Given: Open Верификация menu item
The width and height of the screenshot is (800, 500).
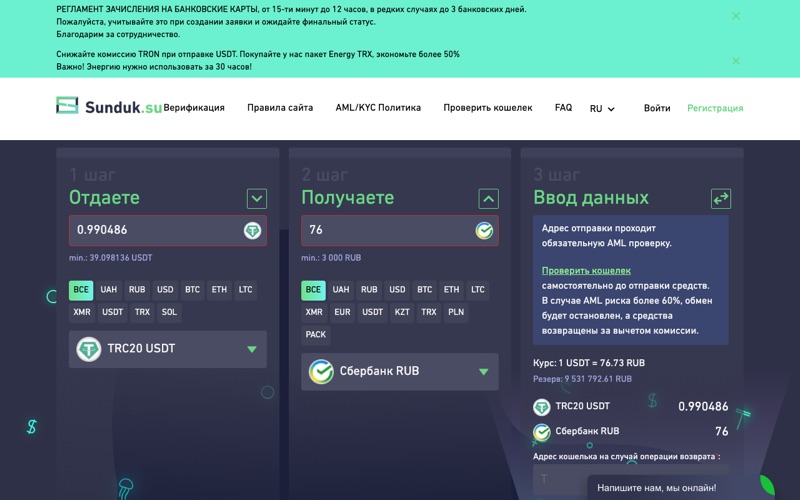Looking at the screenshot, I should click(x=194, y=108).
